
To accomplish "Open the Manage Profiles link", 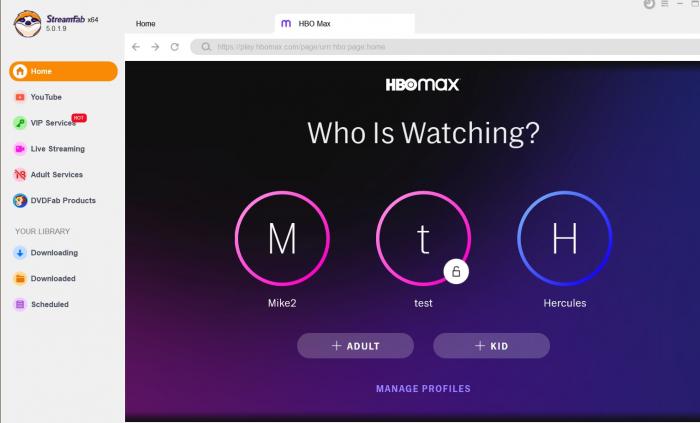I will 423,389.
